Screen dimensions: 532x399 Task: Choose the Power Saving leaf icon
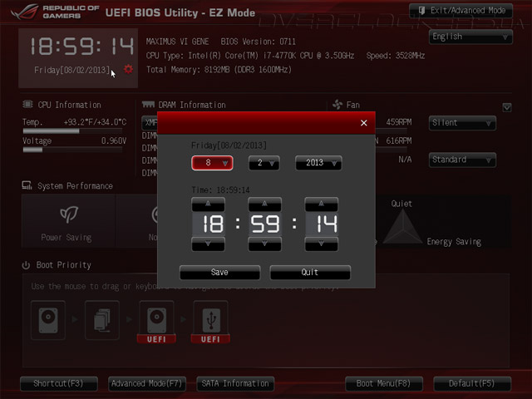tap(69, 214)
